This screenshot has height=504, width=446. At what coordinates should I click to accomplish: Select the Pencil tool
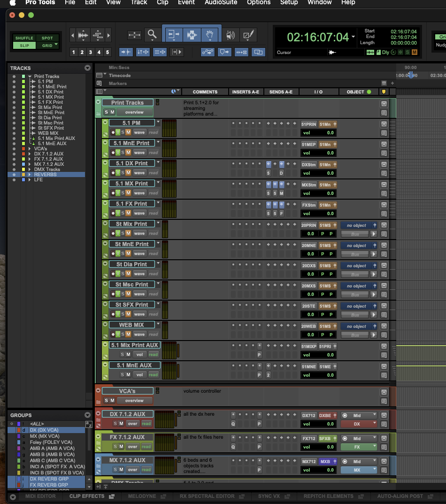[x=249, y=35]
